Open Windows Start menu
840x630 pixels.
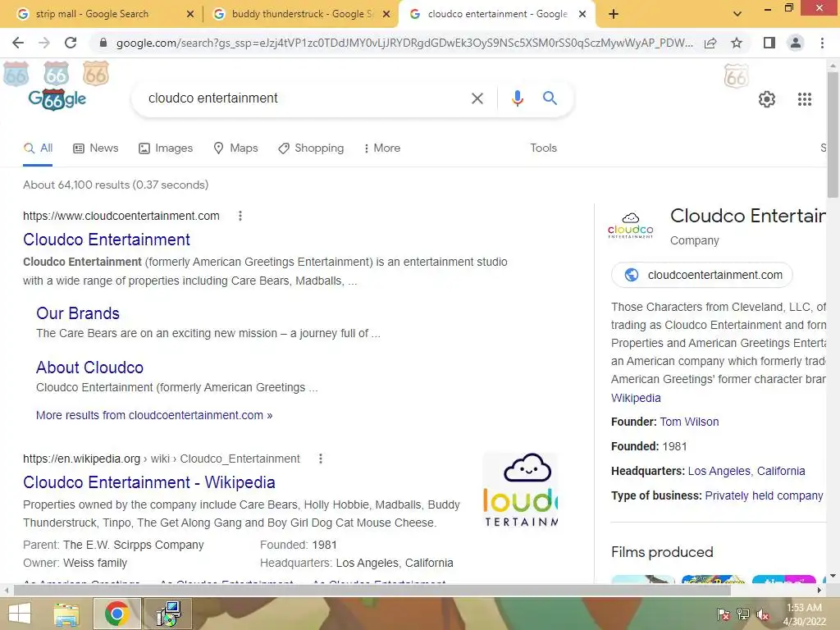[x=20, y=614]
